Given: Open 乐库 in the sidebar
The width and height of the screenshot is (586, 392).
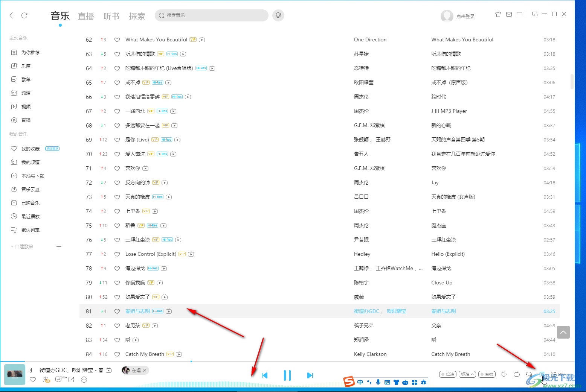Looking at the screenshot, I should pyautogui.click(x=26, y=66).
